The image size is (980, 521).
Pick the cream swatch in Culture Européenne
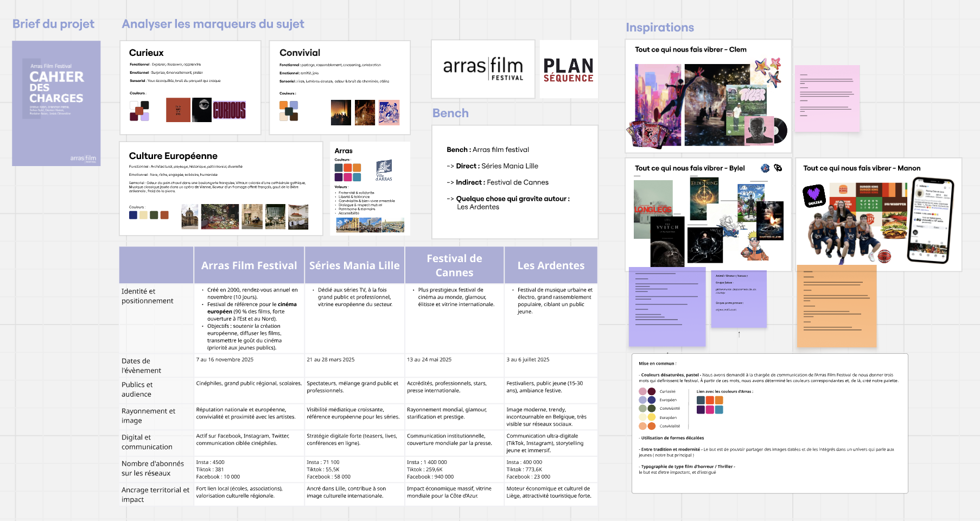(x=143, y=215)
